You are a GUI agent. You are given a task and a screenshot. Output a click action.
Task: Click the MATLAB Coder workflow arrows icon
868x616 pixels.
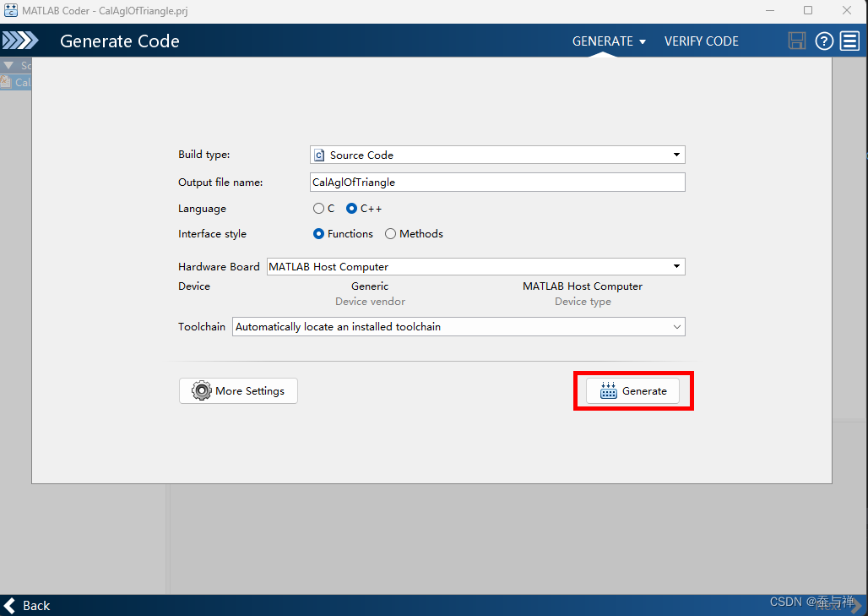(x=20, y=41)
